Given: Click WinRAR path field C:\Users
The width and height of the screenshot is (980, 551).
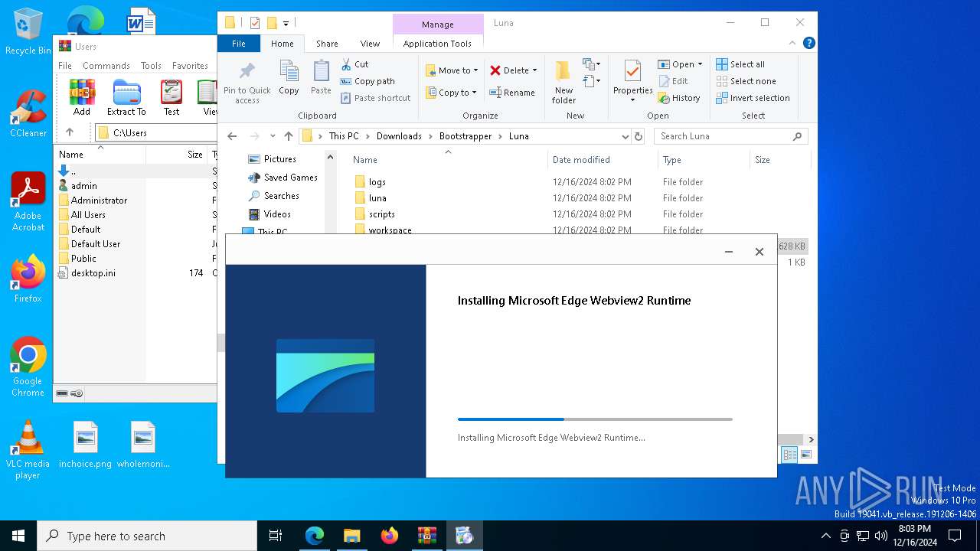Looking at the screenshot, I should pos(157,132).
